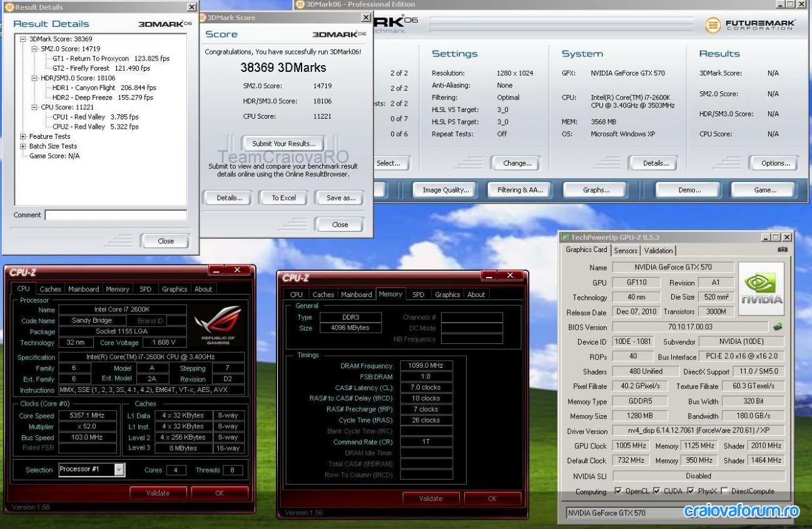Viewport: 812px width, 529px height.
Task: Open the GPU selector dropdown in GPU-Z
Action: [676, 513]
